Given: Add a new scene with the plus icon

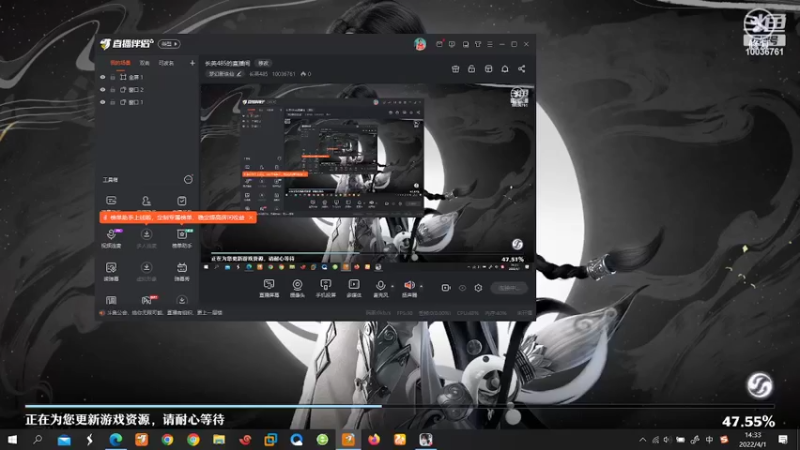Looking at the screenshot, I should 192,63.
